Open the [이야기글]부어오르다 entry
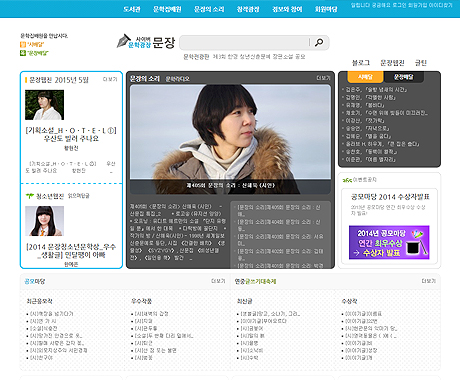 pos(264,321)
